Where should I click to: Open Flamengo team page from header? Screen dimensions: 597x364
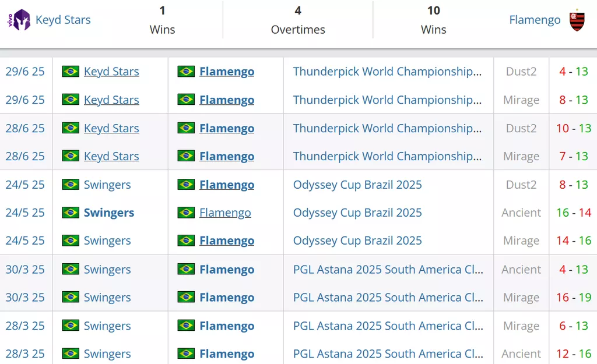535,20
